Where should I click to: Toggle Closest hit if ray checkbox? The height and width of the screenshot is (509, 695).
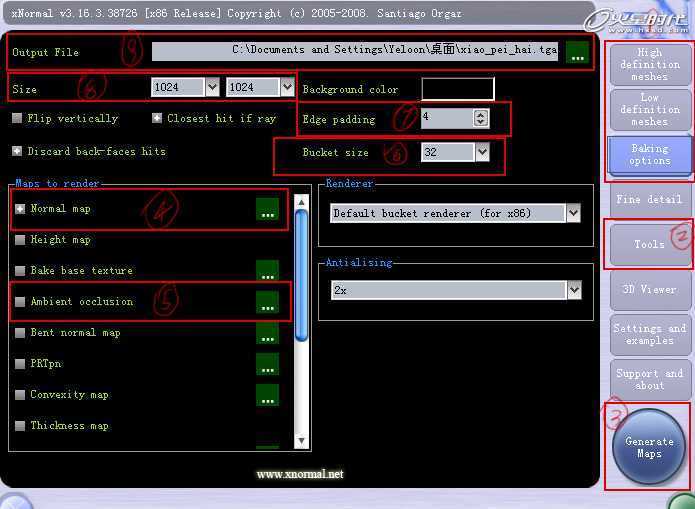157,118
